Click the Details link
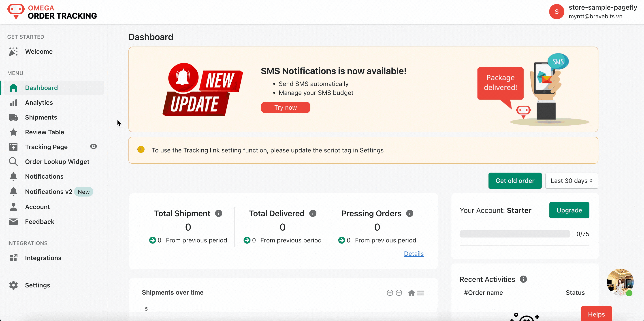The width and height of the screenshot is (644, 321). point(414,253)
